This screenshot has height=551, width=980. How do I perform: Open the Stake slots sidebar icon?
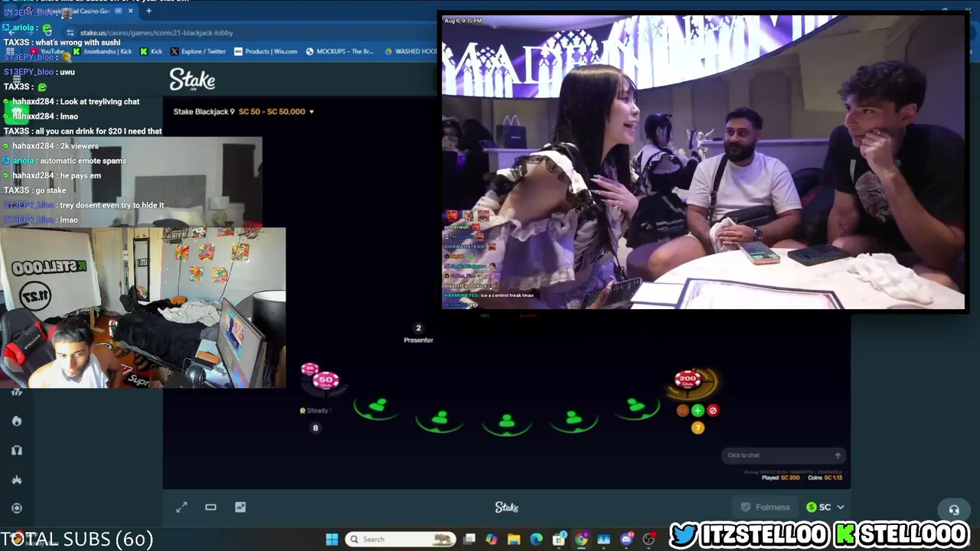[17, 392]
